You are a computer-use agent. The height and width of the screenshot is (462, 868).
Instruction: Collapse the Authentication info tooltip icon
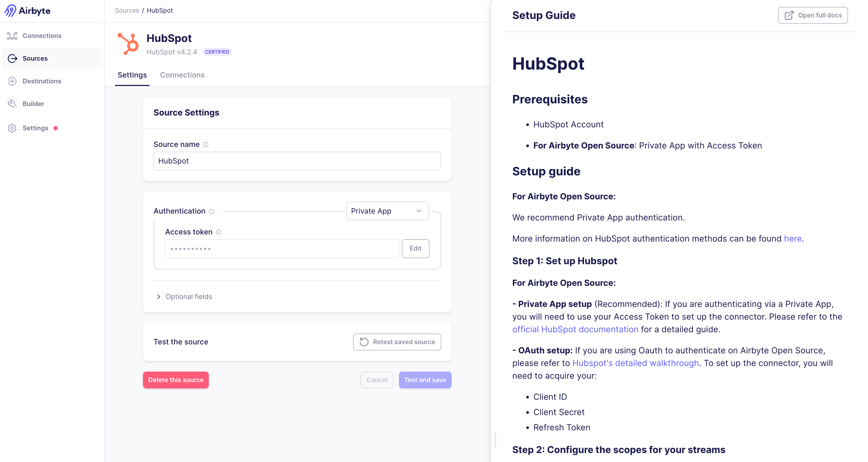[212, 211]
